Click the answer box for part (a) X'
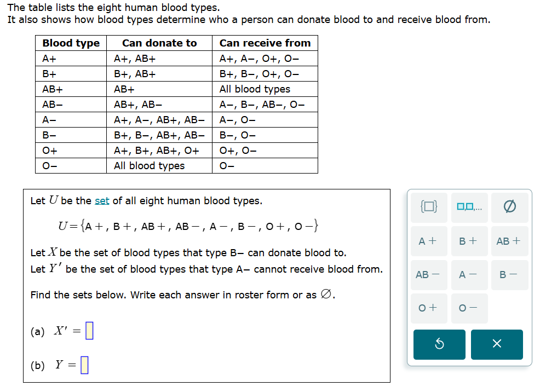Image resolution: width=540 pixels, height=392 pixels. 89,330
